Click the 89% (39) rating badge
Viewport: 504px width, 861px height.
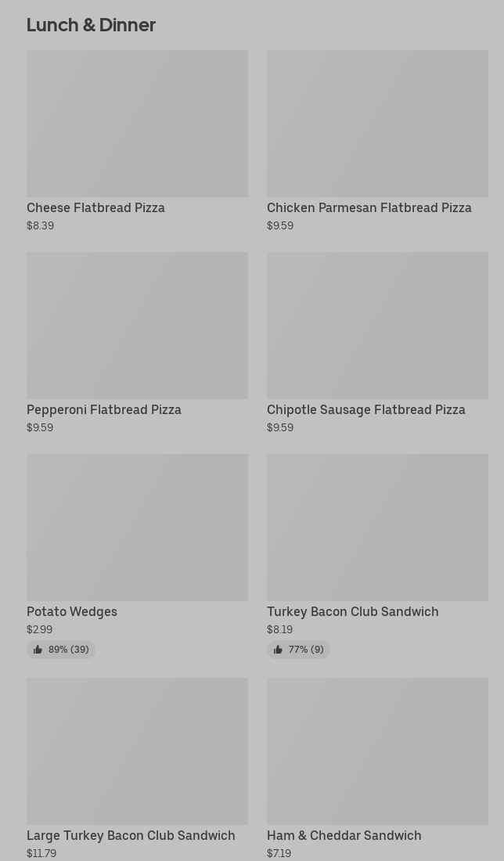pos(61,650)
